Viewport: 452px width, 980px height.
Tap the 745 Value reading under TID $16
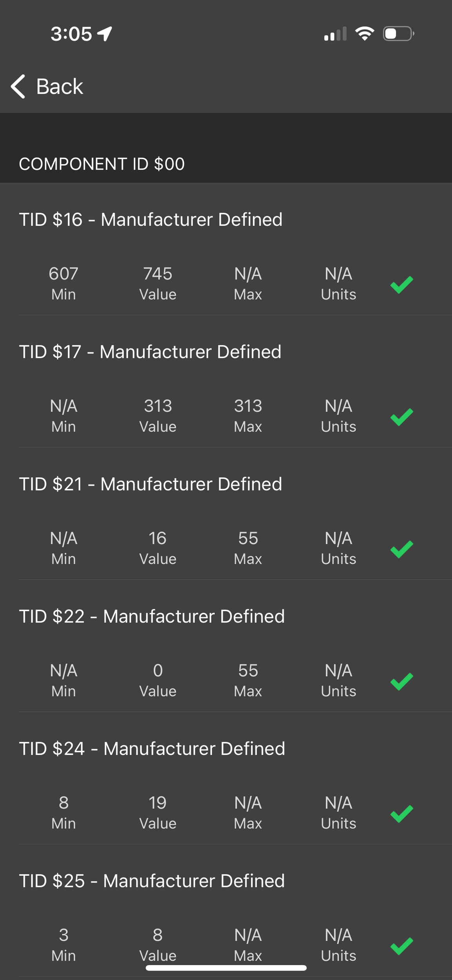click(158, 283)
